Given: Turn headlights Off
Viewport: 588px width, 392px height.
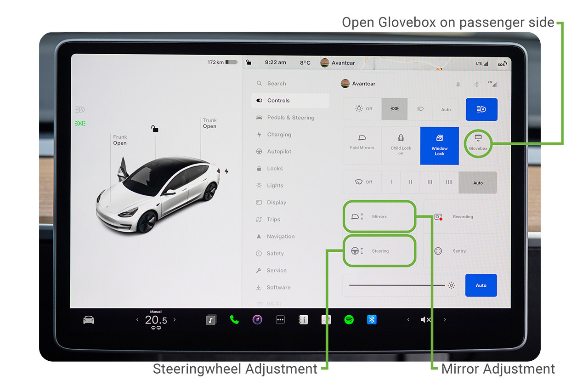Looking at the screenshot, I should pos(363,109).
